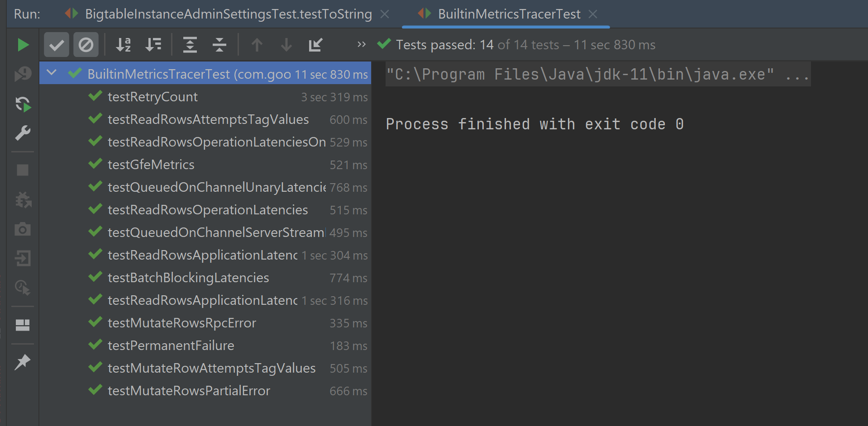The height and width of the screenshot is (426, 868).
Task: Toggle Show Passed tests checkmark button
Action: point(57,45)
